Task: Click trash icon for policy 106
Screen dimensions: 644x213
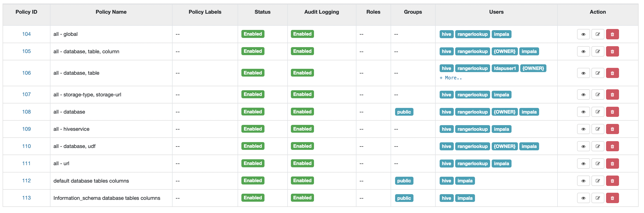Action: point(612,73)
